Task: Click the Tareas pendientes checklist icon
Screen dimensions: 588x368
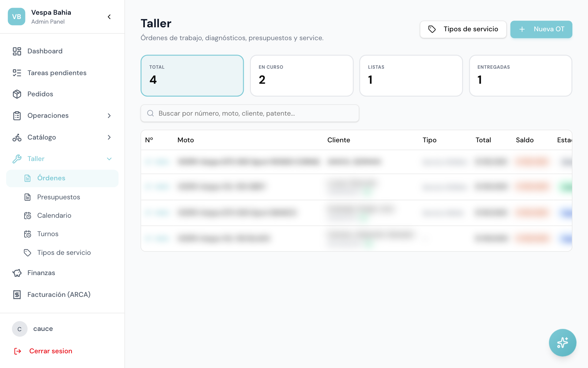Action: pos(17,73)
